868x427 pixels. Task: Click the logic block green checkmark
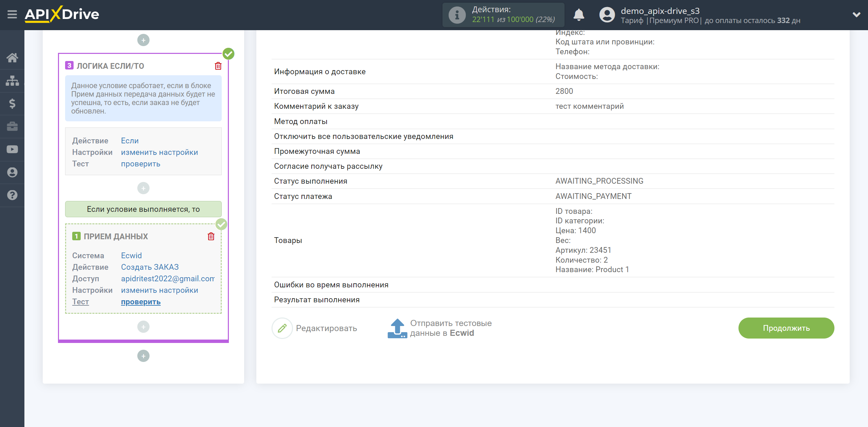tap(229, 54)
